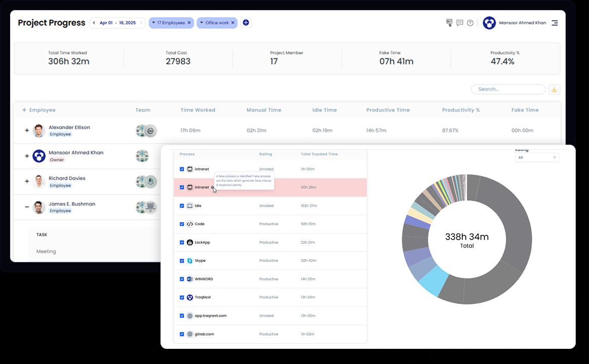This screenshot has height=364, width=589.
Task: Click the help question mark icon
Action: click(x=470, y=23)
